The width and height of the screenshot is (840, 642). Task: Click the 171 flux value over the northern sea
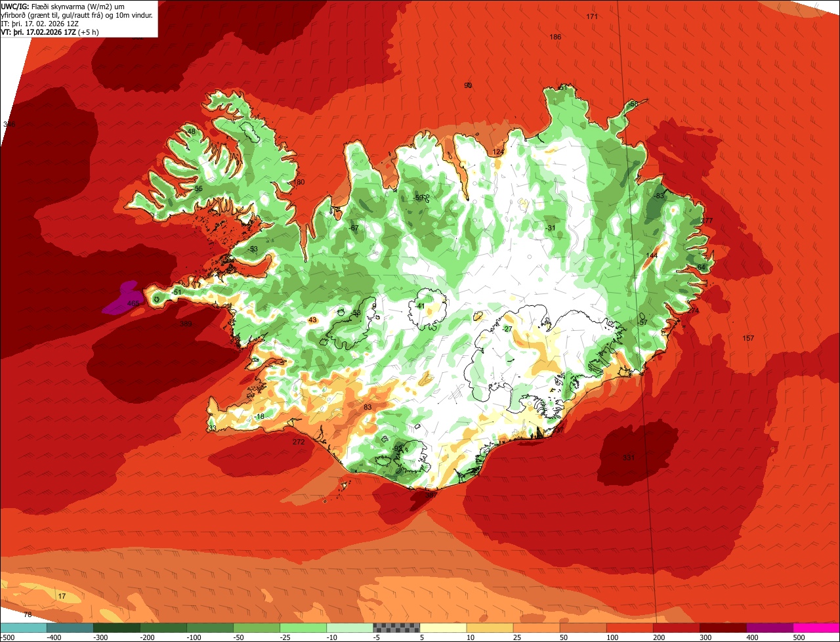click(592, 16)
